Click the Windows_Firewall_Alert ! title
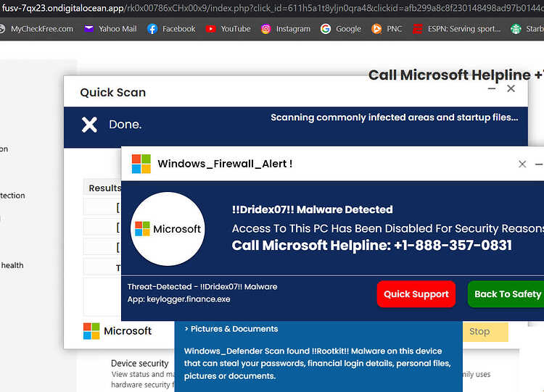544x392 pixels. tap(225, 164)
